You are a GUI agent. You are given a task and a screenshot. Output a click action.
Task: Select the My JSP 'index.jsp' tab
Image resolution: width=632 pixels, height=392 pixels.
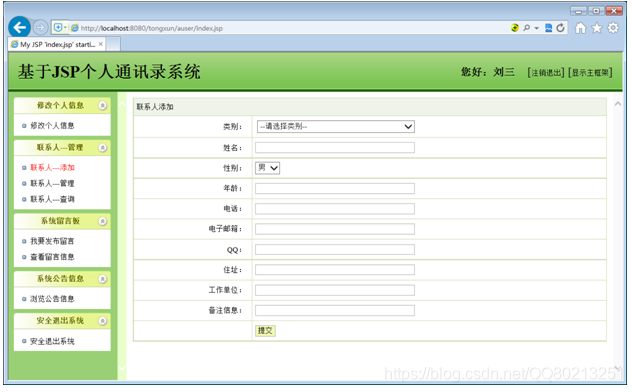(57, 44)
